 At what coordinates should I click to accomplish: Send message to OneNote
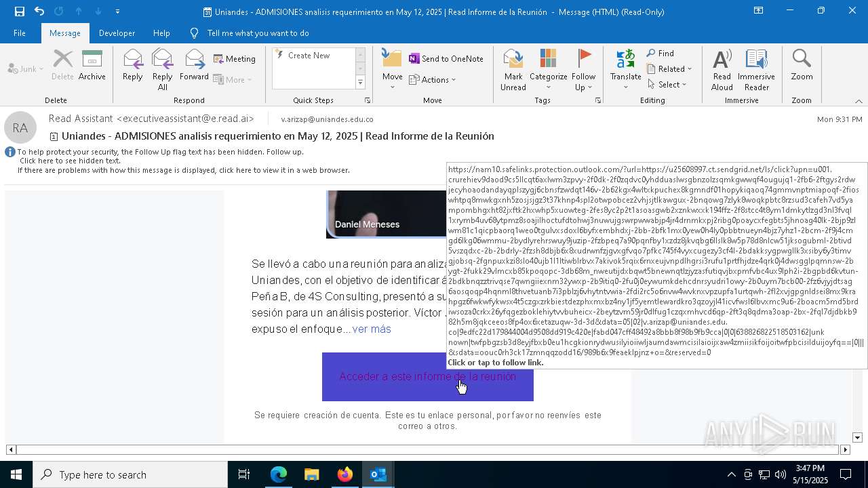(x=446, y=59)
